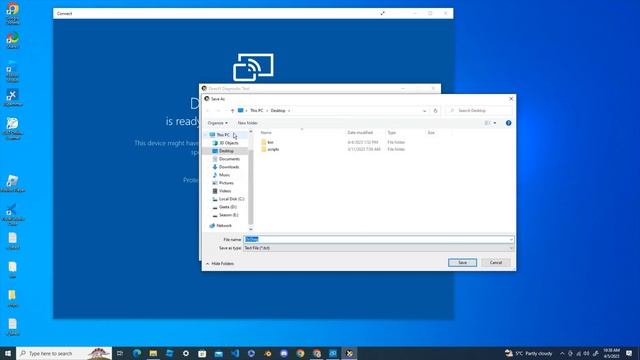Refresh the Desktop folder listing

(x=436, y=111)
